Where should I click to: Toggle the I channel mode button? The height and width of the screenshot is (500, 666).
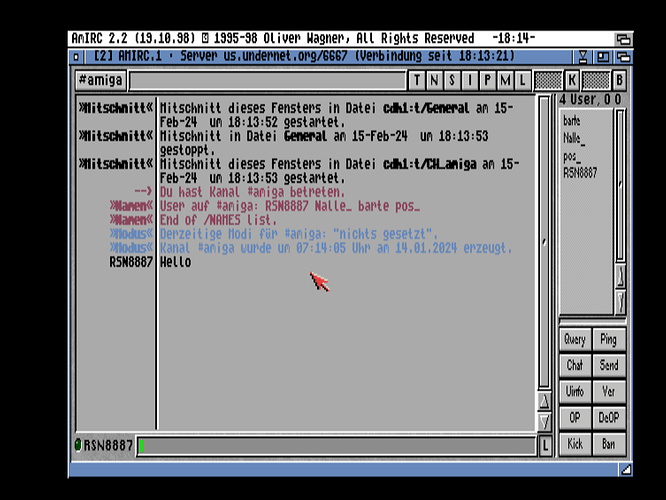point(470,80)
